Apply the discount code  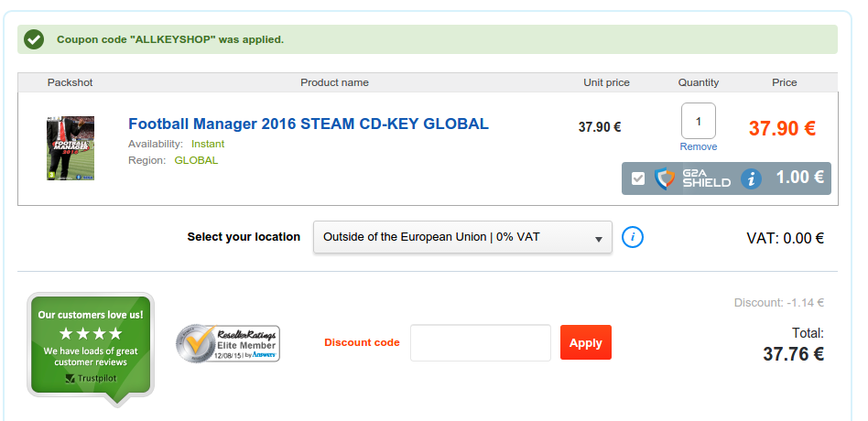click(586, 342)
